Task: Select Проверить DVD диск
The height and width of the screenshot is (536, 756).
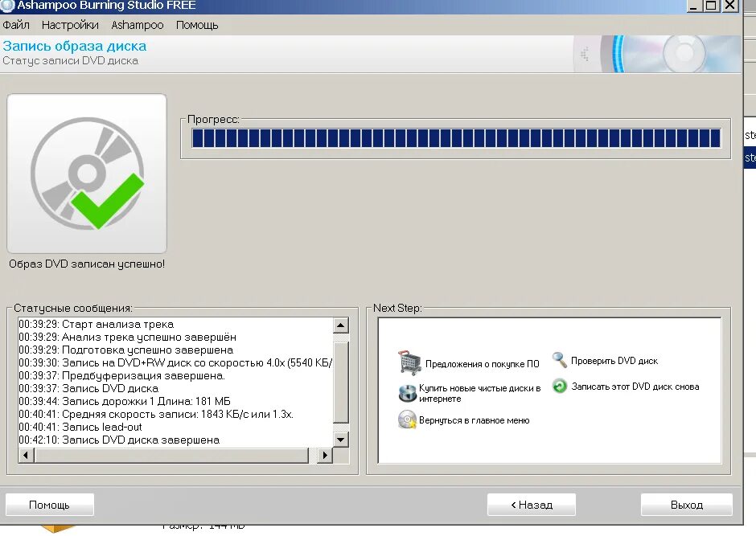Action: (614, 361)
